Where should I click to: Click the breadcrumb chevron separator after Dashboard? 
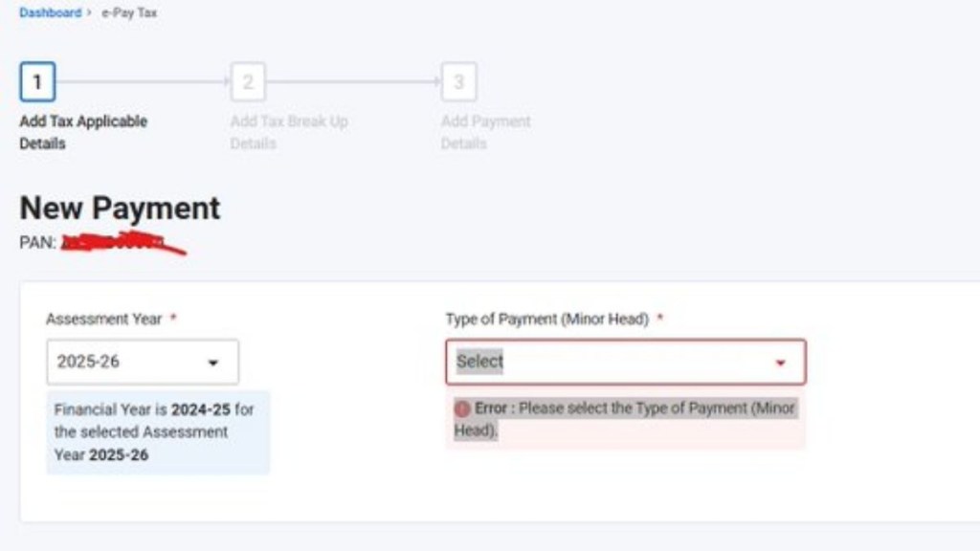[89, 13]
